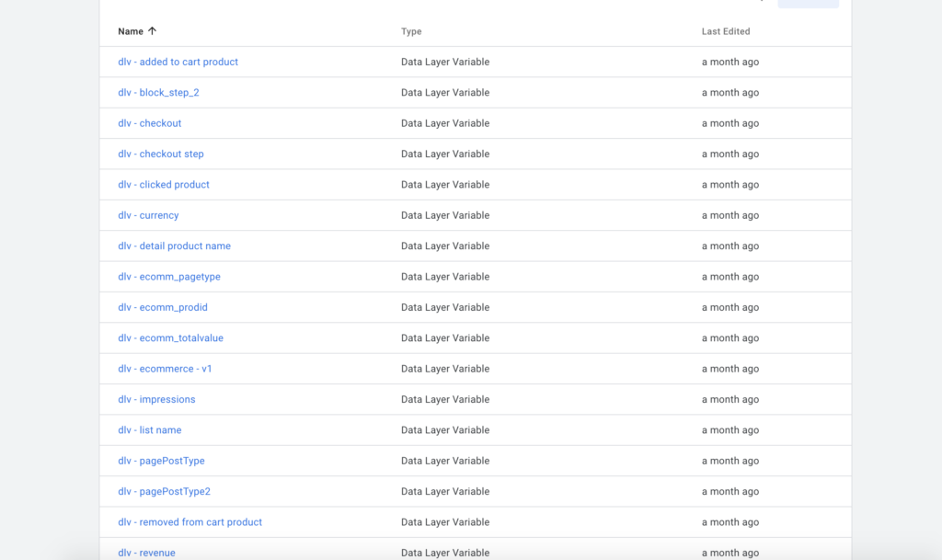The width and height of the screenshot is (942, 560).
Task: Sort by the Last Edited column header
Action: click(x=726, y=31)
